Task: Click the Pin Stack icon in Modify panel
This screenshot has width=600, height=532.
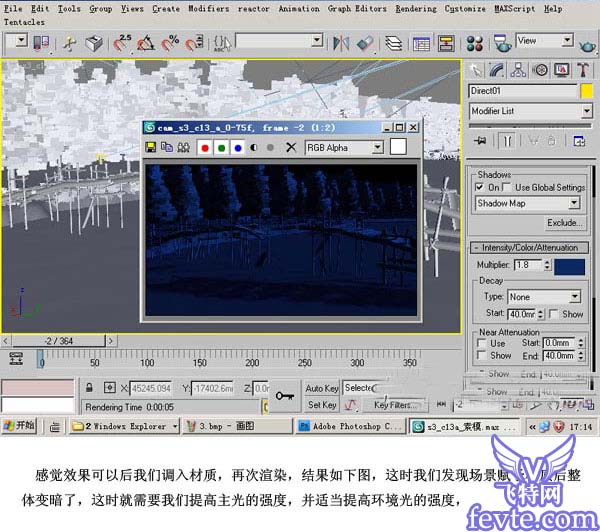Action: pyautogui.click(x=481, y=139)
